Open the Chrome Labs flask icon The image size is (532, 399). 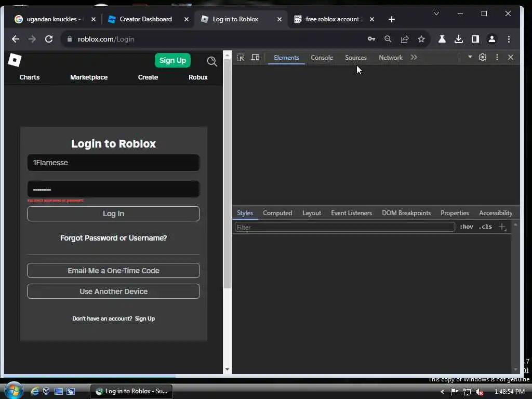(442, 39)
